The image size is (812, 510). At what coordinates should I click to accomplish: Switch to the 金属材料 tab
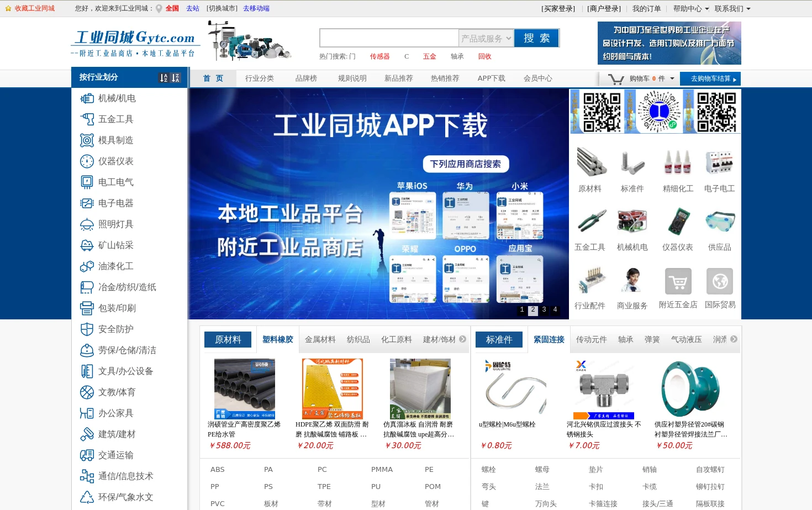click(x=320, y=339)
